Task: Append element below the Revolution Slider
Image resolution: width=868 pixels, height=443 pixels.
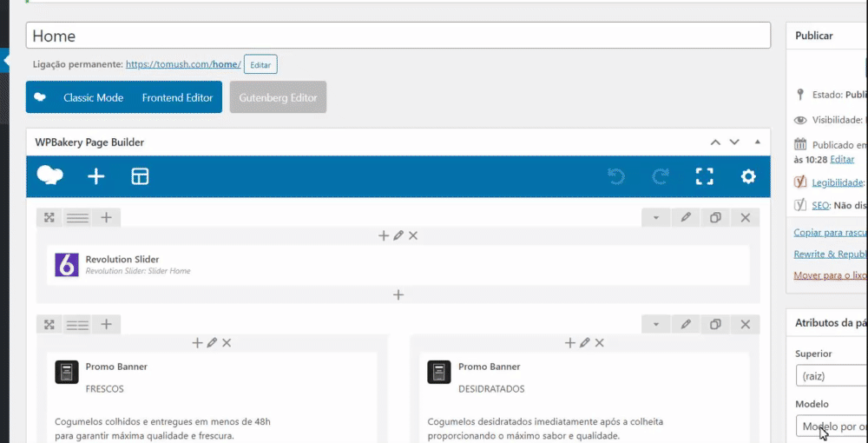Action: click(398, 294)
